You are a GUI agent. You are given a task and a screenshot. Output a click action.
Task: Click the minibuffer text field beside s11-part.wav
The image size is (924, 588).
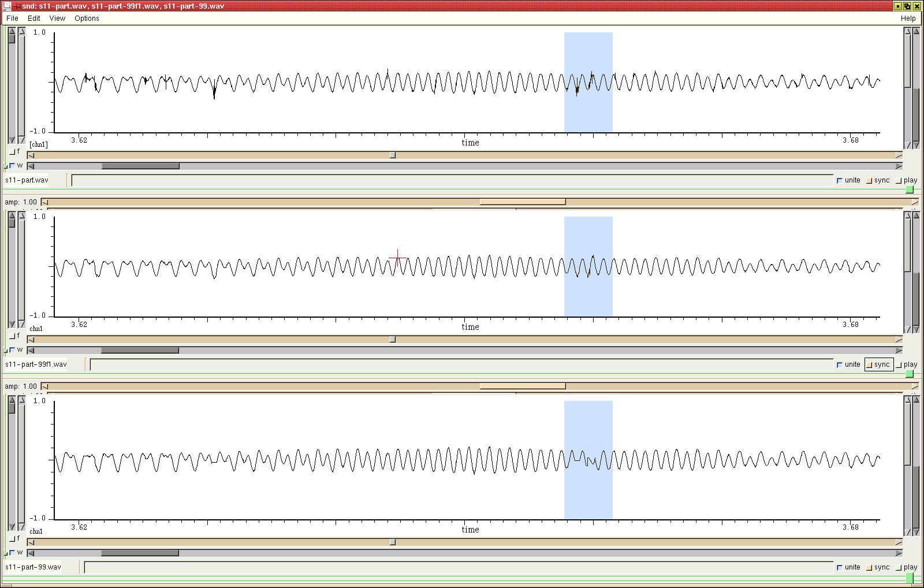coord(452,181)
